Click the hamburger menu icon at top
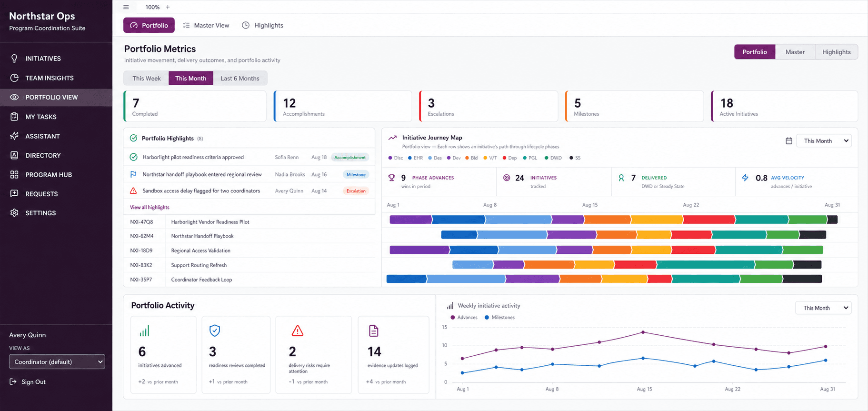This screenshot has width=868, height=411. point(126,7)
